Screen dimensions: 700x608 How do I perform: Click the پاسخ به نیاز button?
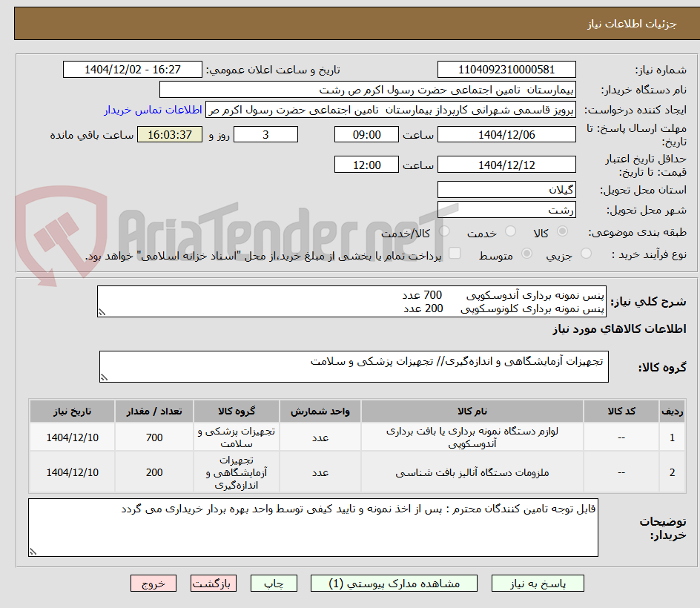[x=538, y=584]
